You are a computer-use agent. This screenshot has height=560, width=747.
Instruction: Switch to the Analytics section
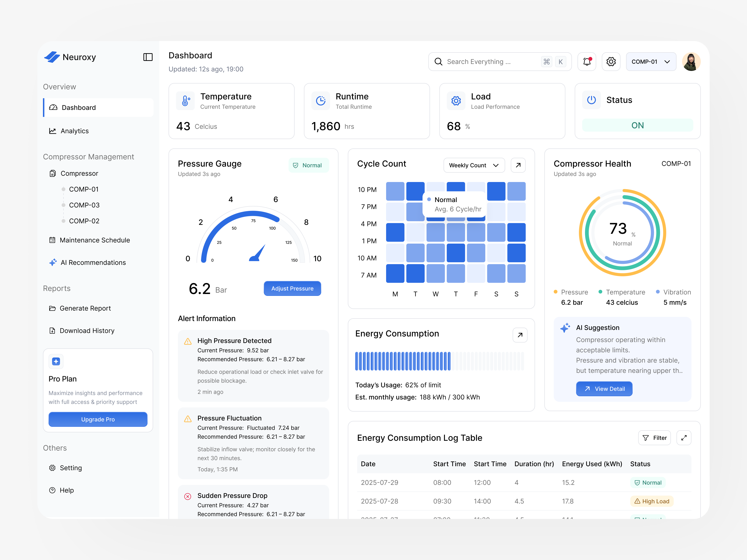74,131
